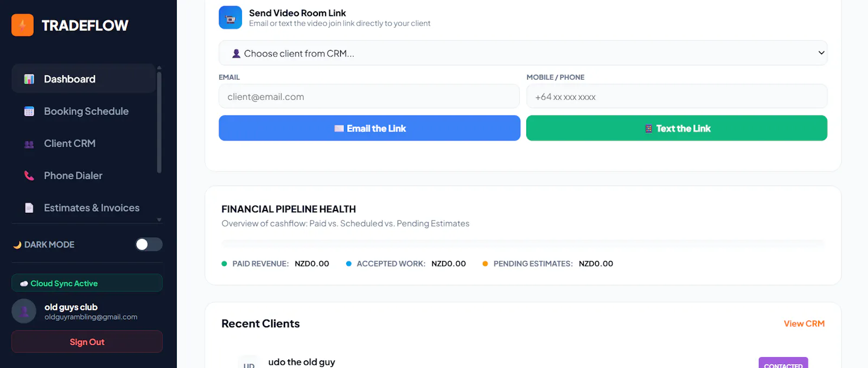Click the Client CRM people icon
868x368 pixels.
pyautogui.click(x=29, y=144)
